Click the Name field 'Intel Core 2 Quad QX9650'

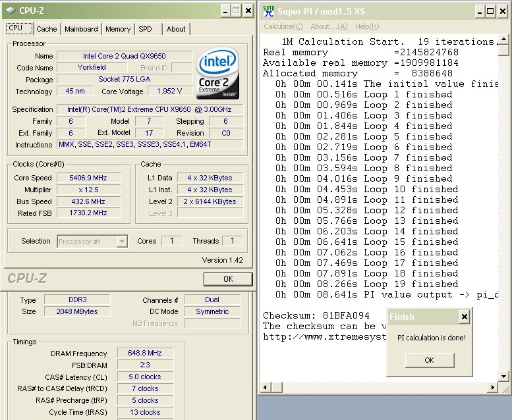coord(125,56)
